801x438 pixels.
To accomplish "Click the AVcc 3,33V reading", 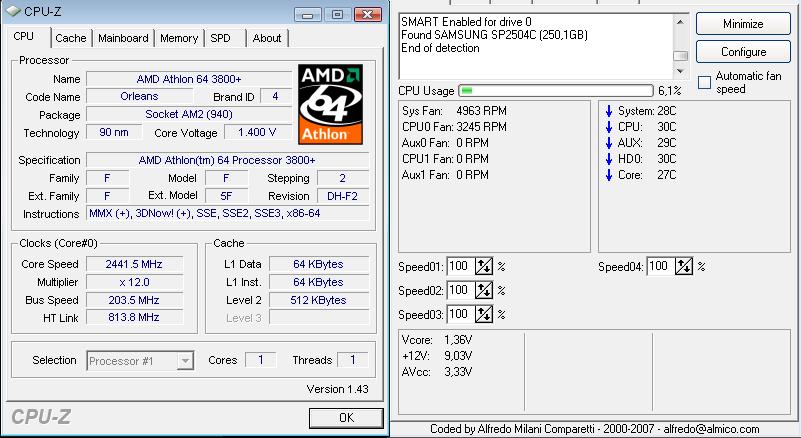I will coord(437,372).
